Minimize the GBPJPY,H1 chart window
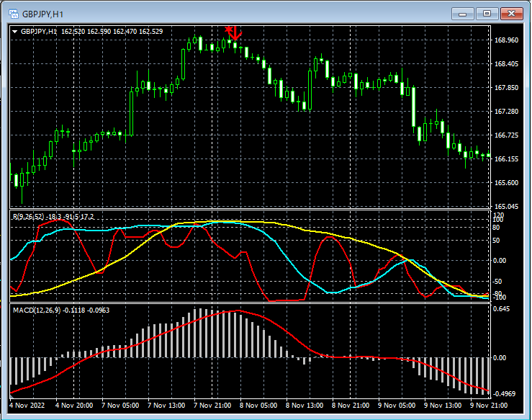532x420 pixels. coord(462,13)
